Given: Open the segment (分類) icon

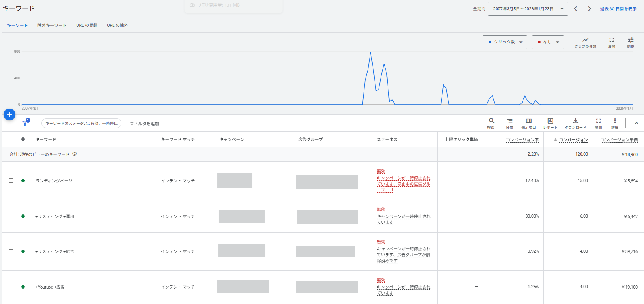Looking at the screenshot, I should 510,121.
